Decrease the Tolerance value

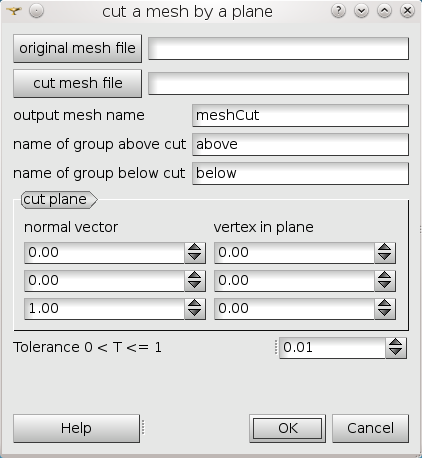click(396, 353)
